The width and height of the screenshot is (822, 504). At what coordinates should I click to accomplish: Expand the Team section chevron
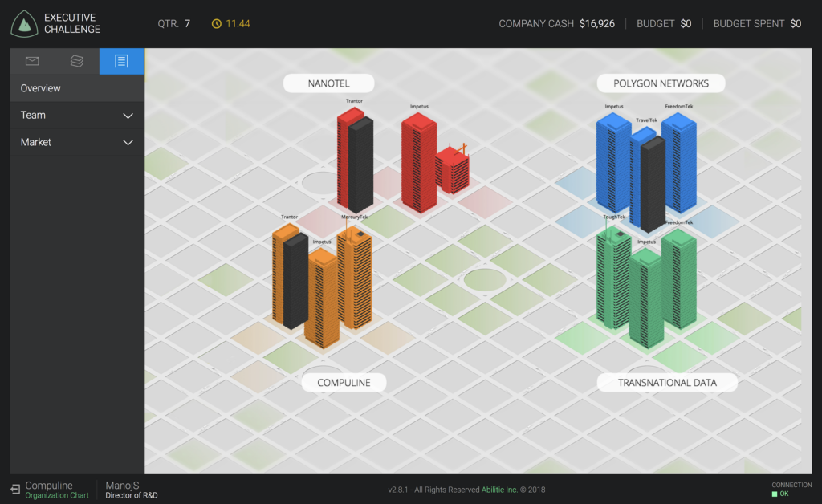tap(128, 116)
